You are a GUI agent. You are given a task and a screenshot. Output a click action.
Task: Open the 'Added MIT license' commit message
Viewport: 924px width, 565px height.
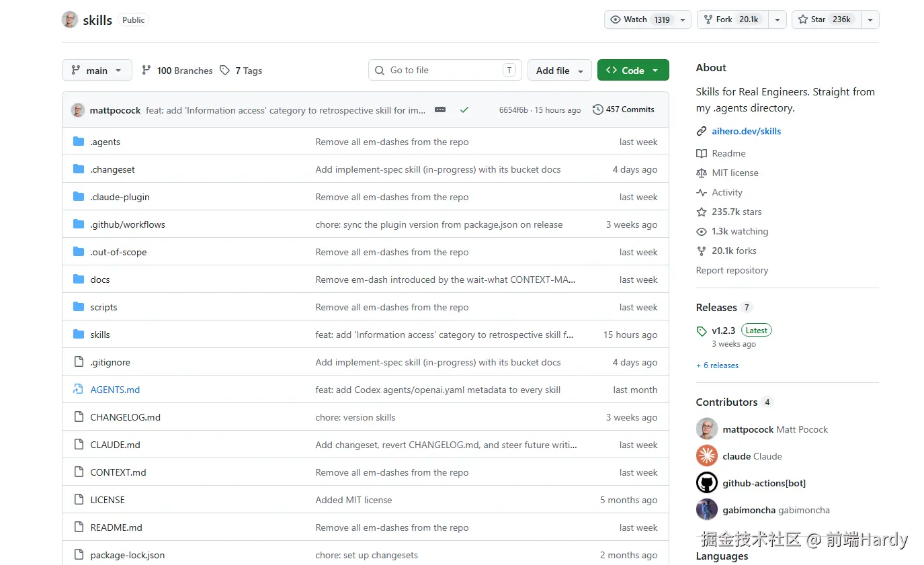click(353, 500)
